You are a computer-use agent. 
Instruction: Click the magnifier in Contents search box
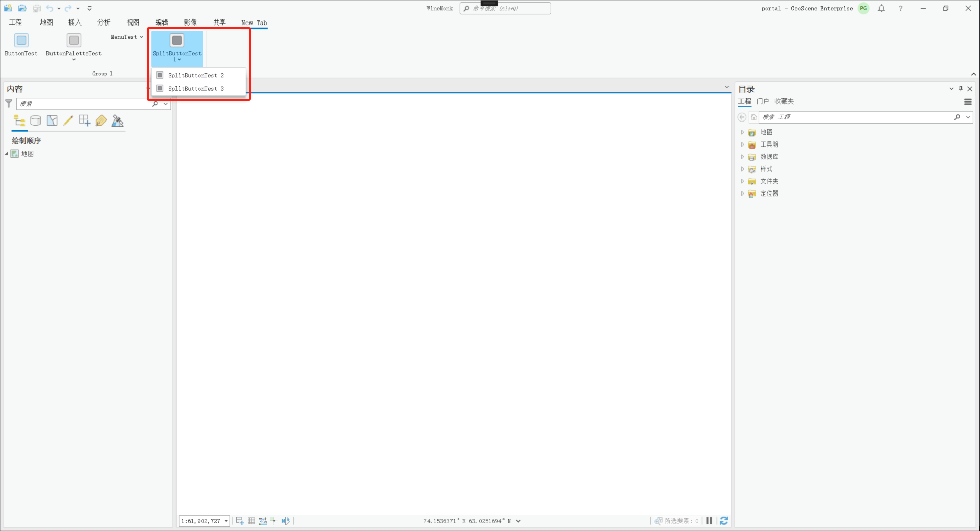(155, 104)
